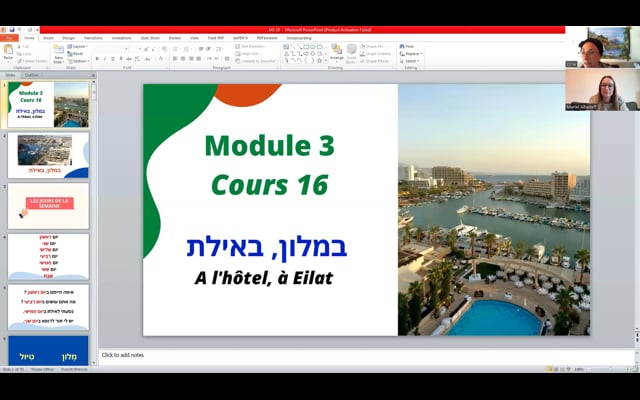
Task: Select the 'Les jours de la semaine' slide thumbnail
Action: pyautogui.click(x=48, y=206)
